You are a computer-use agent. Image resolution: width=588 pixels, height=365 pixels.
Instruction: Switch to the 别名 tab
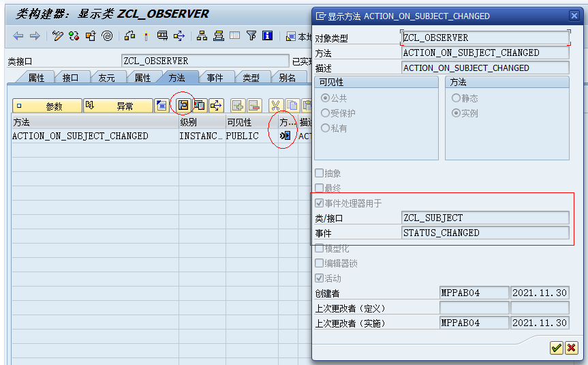click(288, 78)
